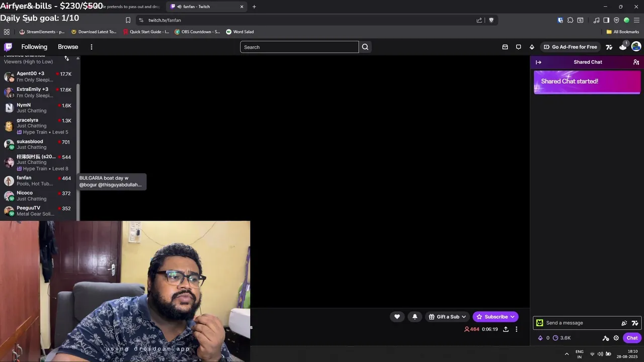Click the Bits balance diamond icon
644x362 pixels.
pyautogui.click(x=540, y=338)
